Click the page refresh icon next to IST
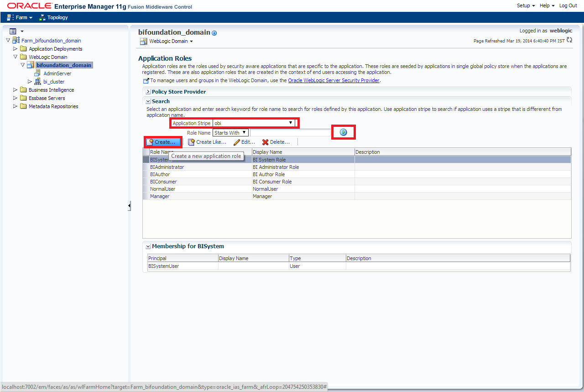 [x=569, y=40]
